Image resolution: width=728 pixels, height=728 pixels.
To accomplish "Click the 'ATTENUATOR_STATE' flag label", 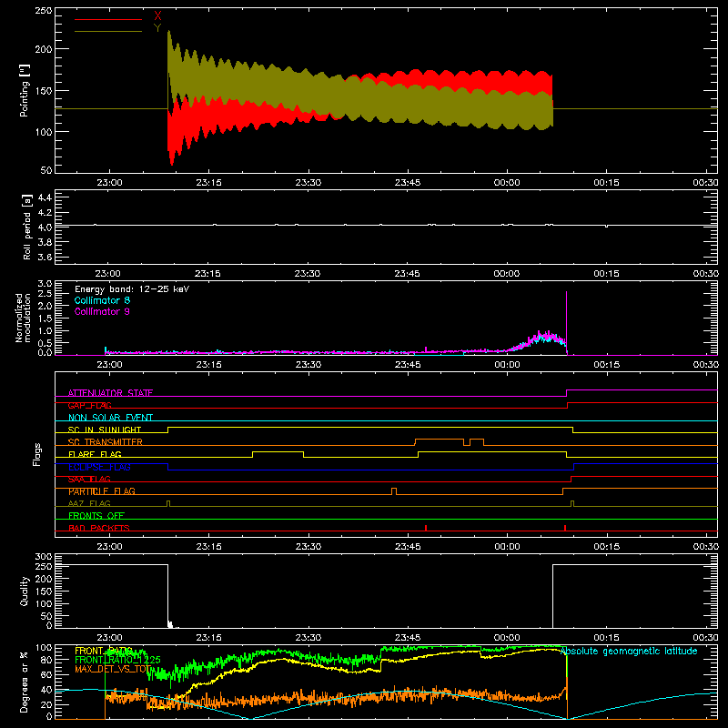I will pos(110,393).
